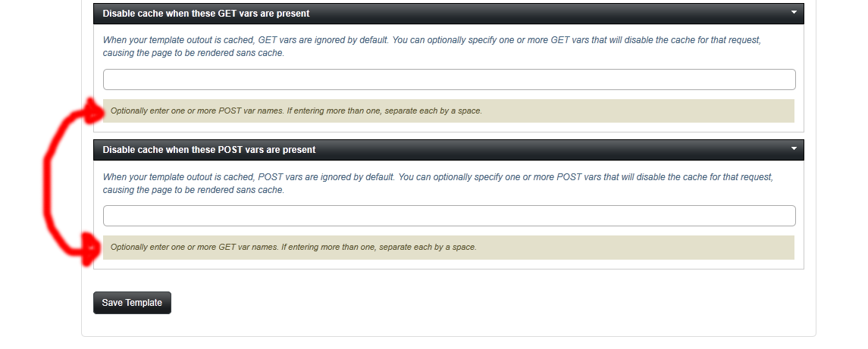Click the GET section header's dark title bar

(x=448, y=14)
